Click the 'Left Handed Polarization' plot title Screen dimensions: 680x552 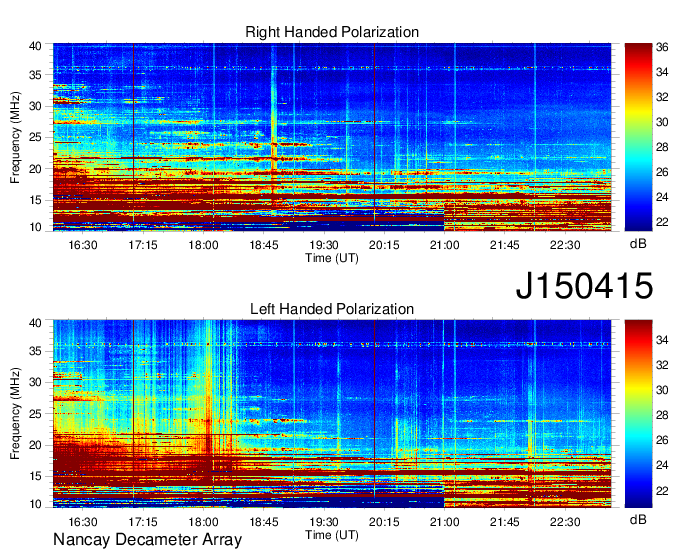[x=332, y=309]
